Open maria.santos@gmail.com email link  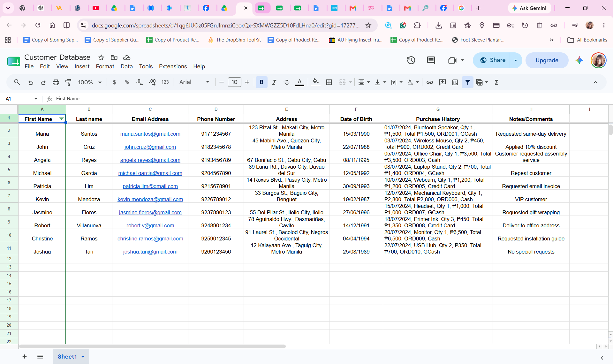pyautogui.click(x=150, y=134)
